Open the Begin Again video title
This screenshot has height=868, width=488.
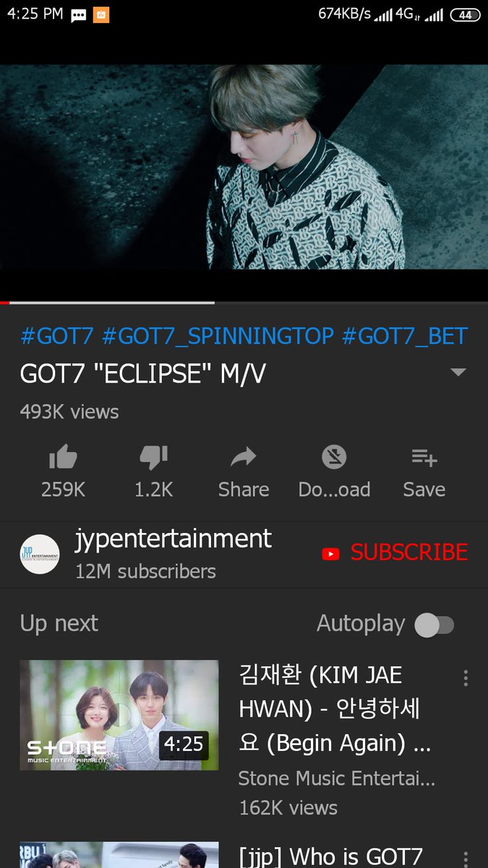[335, 710]
